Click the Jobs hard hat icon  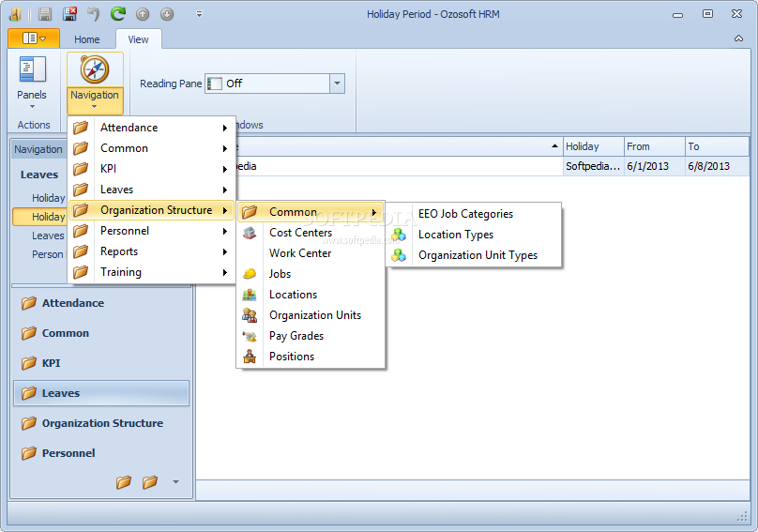pos(250,274)
